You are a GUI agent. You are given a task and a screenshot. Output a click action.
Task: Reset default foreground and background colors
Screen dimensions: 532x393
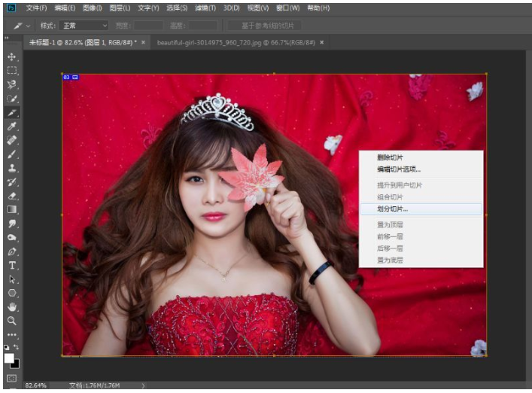8,347
